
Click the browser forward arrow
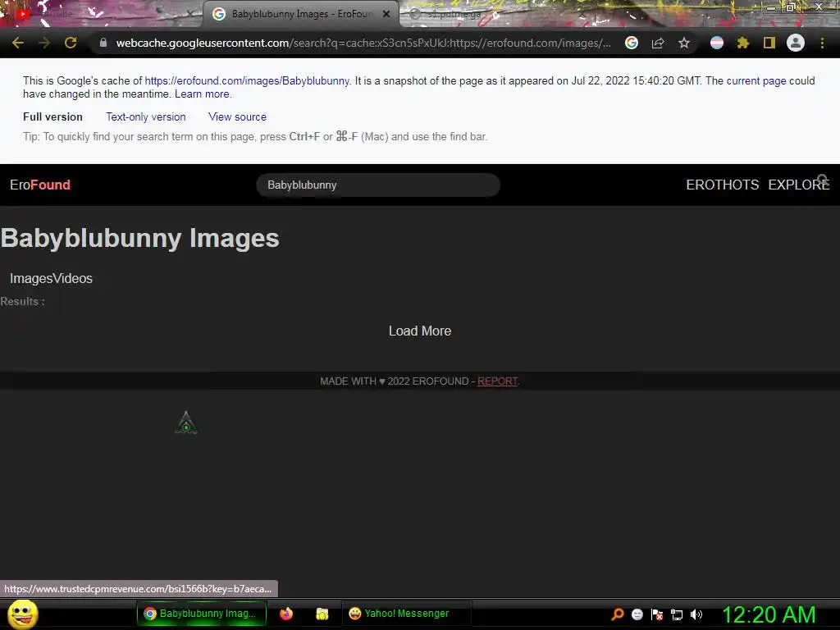[x=44, y=43]
